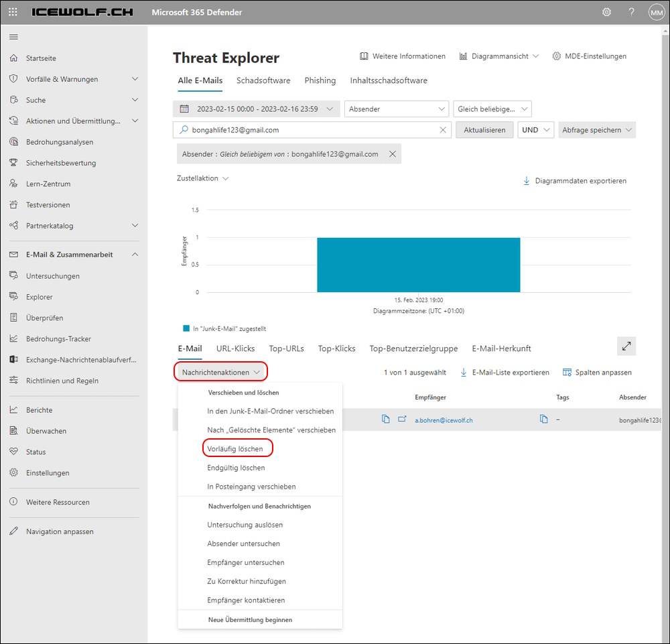Screen dimensions: 670x644
Task: Click the Richtlinien und Regeln icon
Action: tap(13, 381)
